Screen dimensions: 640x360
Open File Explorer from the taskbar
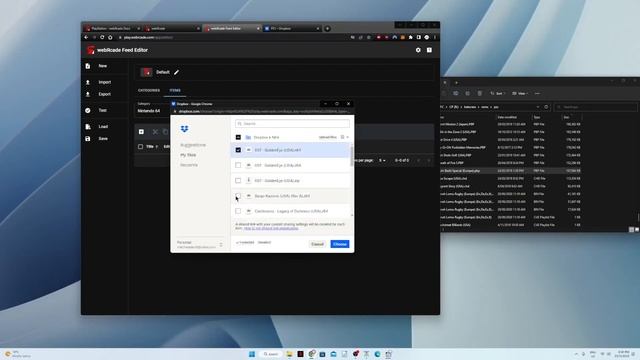pyautogui.click(x=289, y=354)
